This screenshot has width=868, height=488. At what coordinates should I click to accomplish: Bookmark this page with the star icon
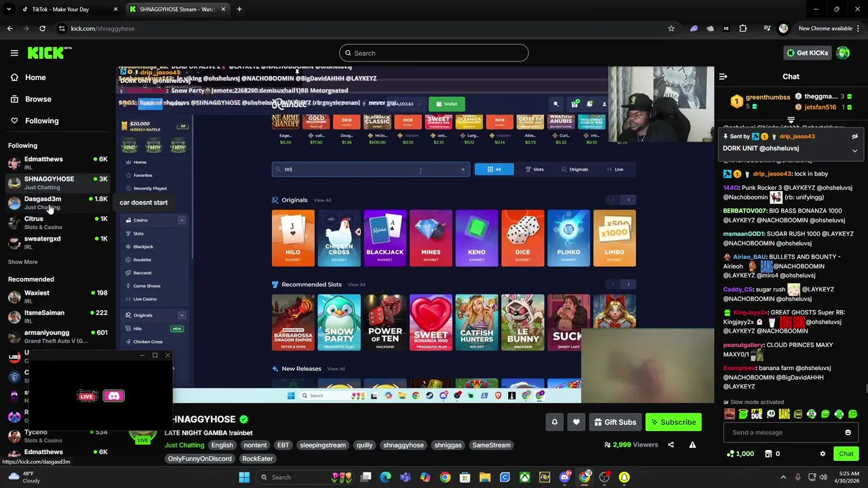(671, 28)
